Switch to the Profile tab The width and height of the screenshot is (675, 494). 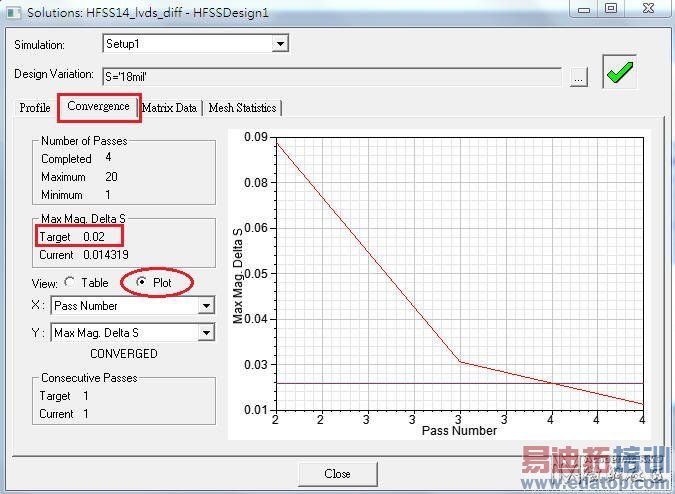[x=35, y=108]
